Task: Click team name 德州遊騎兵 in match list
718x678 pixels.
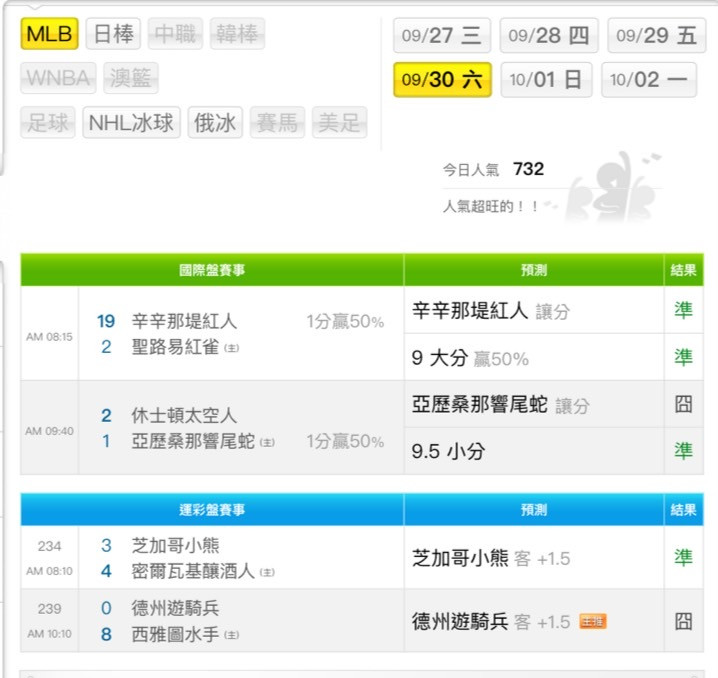Action: pyautogui.click(x=175, y=608)
